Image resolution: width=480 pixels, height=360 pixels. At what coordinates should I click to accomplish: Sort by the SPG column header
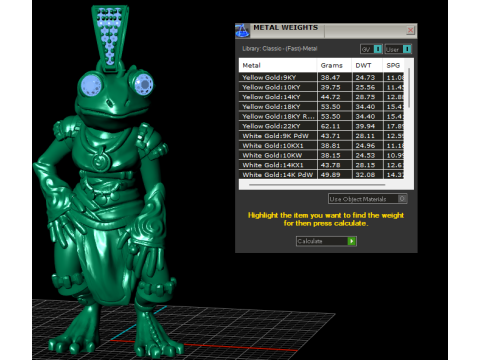[x=393, y=65]
